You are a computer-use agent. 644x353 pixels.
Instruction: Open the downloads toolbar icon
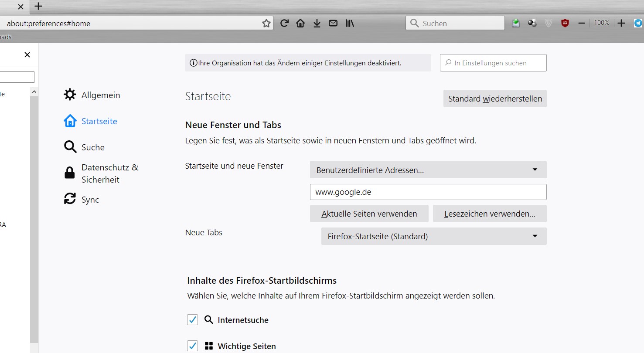point(317,23)
